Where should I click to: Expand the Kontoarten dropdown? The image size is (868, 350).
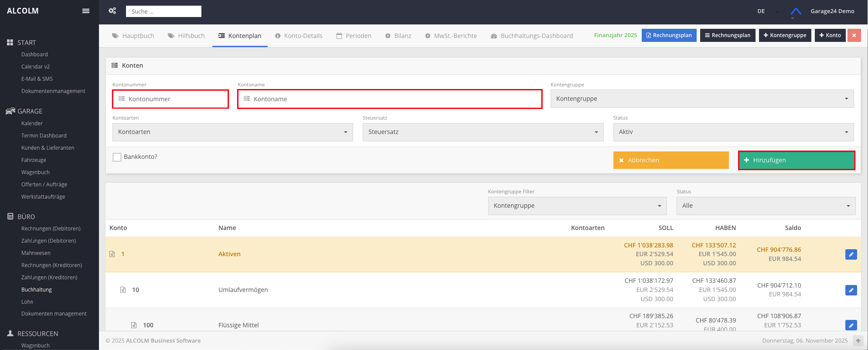coord(232,132)
